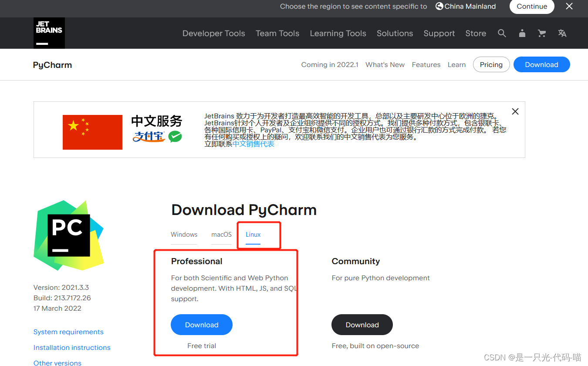Click the Free, built on open-source text

coord(375,346)
